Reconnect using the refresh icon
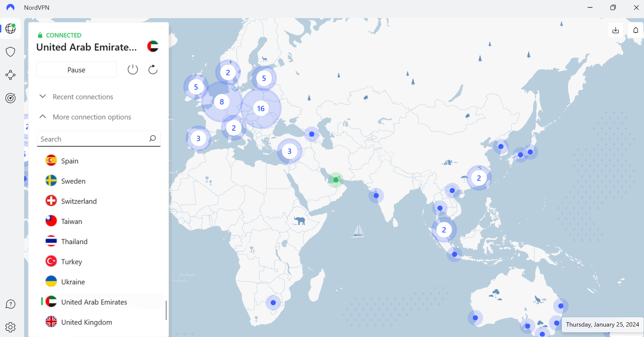Viewport: 644px width, 337px height. 153,70
